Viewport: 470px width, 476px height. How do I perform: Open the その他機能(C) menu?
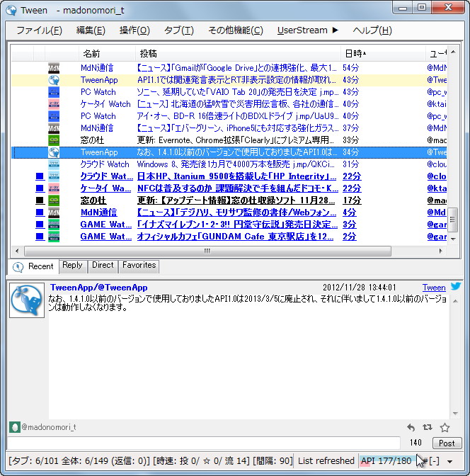click(236, 30)
